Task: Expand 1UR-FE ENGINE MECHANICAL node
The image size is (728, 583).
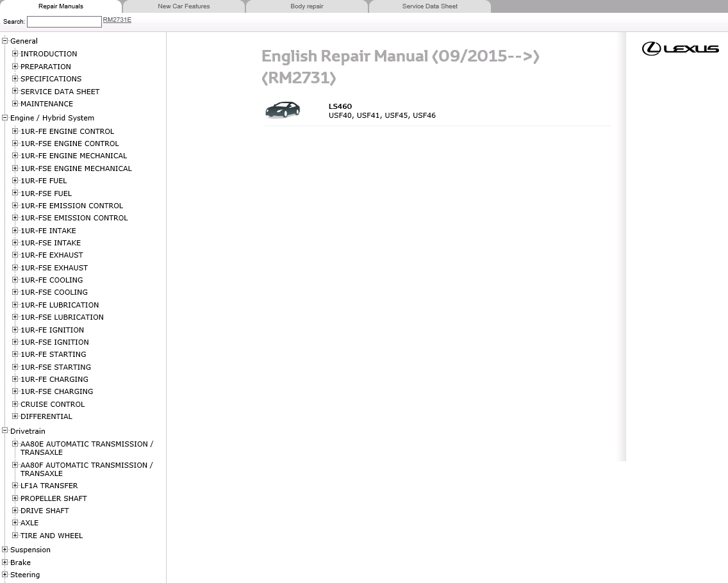Action: click(15, 156)
